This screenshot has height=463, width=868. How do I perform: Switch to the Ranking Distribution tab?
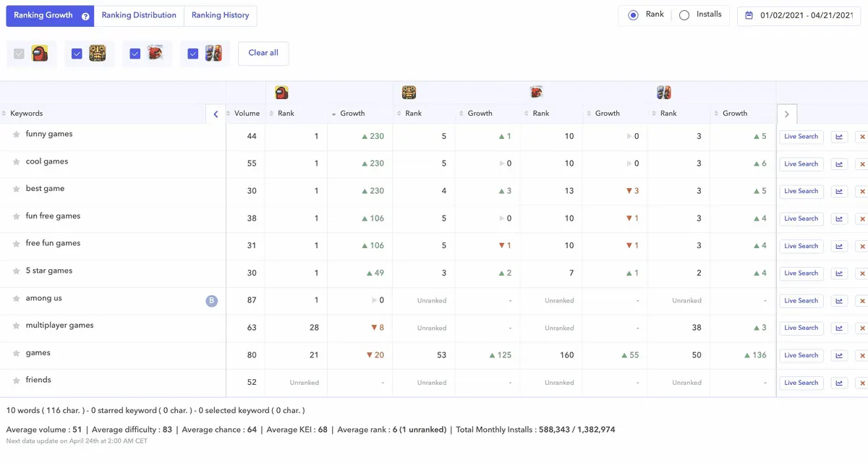(139, 16)
